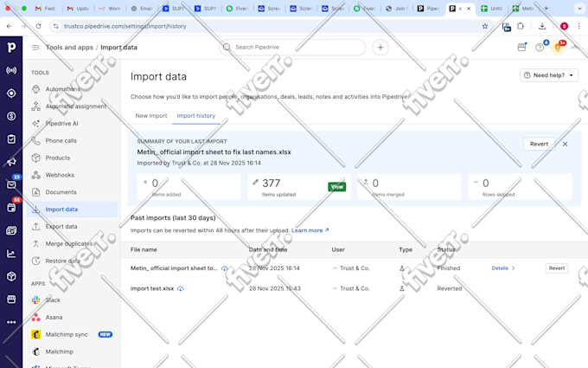Open the Contacts card icon
Viewport: 588px width, 368px height.
(11, 230)
